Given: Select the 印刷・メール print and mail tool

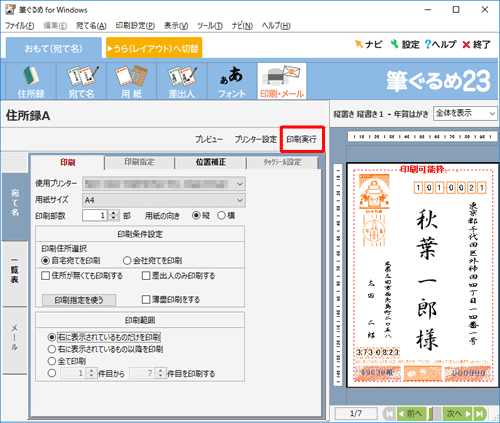Looking at the screenshot, I should 282,81.
